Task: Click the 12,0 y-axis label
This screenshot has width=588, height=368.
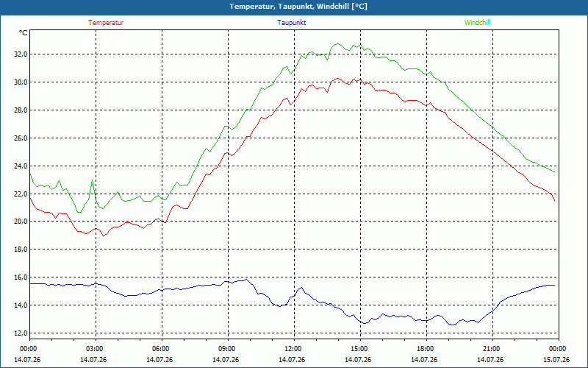Action: [x=21, y=333]
